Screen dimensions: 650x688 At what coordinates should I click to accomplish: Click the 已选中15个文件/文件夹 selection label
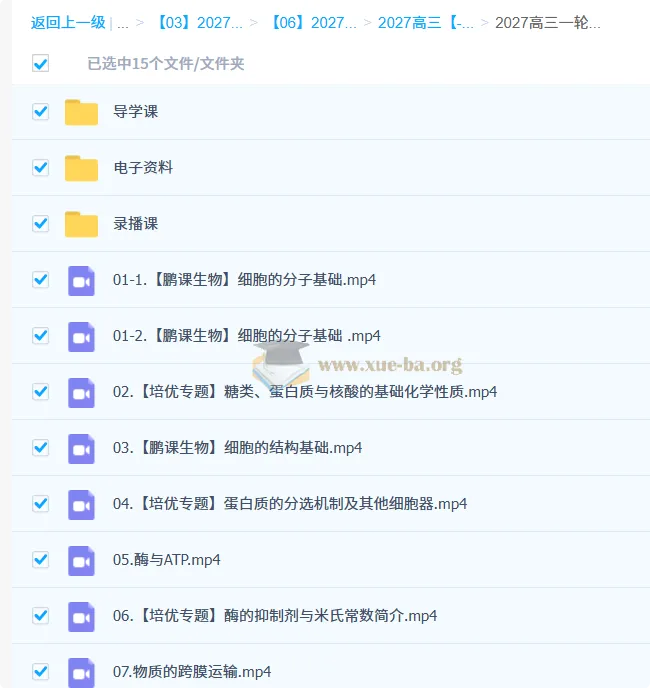[x=166, y=64]
